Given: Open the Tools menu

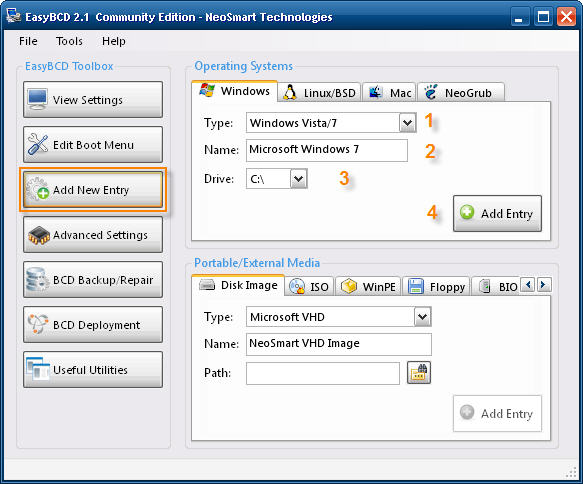Looking at the screenshot, I should click(69, 41).
